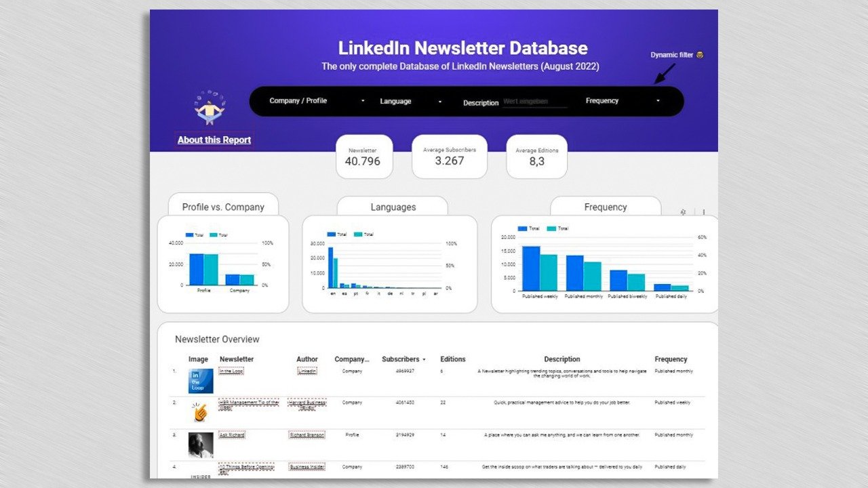Screen dimensions: 868x488
Task: Open the Company / Profile filter dropdown
Action: [317, 101]
